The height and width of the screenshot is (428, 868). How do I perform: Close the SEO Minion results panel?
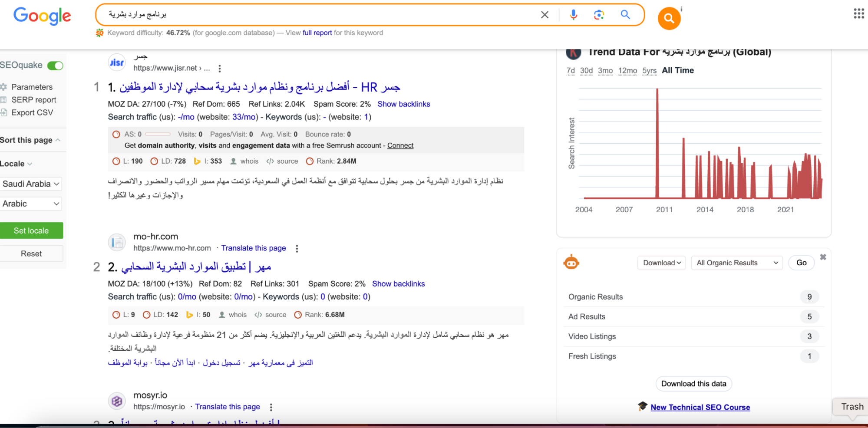tap(823, 257)
